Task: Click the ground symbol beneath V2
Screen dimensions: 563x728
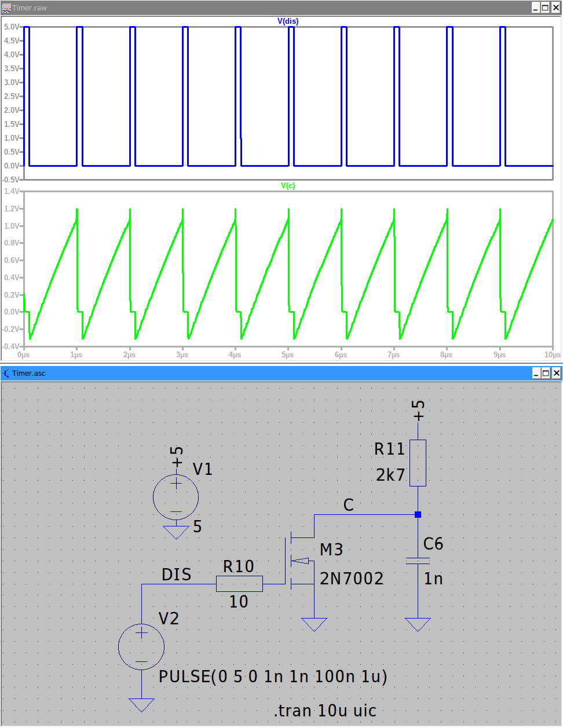Action: [141, 704]
